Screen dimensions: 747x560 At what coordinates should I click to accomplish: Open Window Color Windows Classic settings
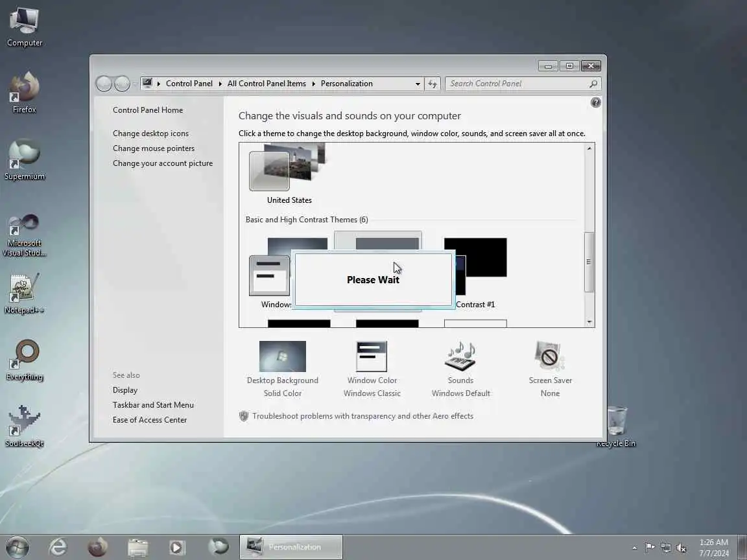(x=372, y=369)
